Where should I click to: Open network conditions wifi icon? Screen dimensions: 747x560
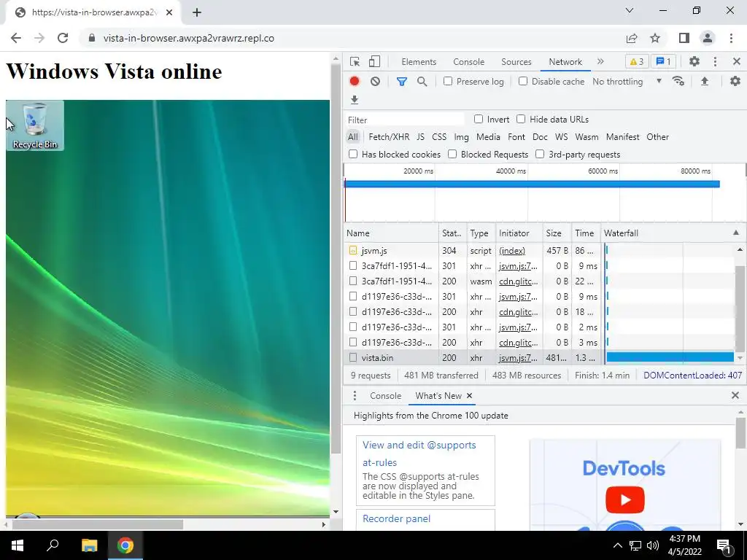coord(678,82)
